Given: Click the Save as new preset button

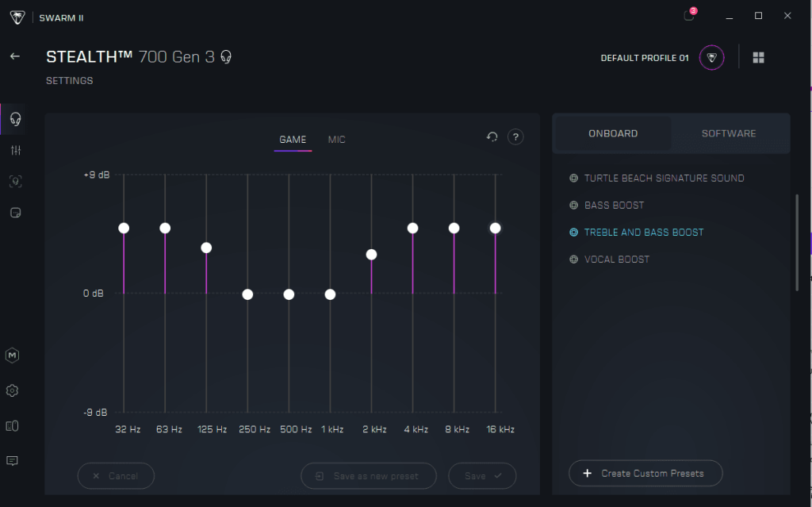Looking at the screenshot, I should (369, 476).
